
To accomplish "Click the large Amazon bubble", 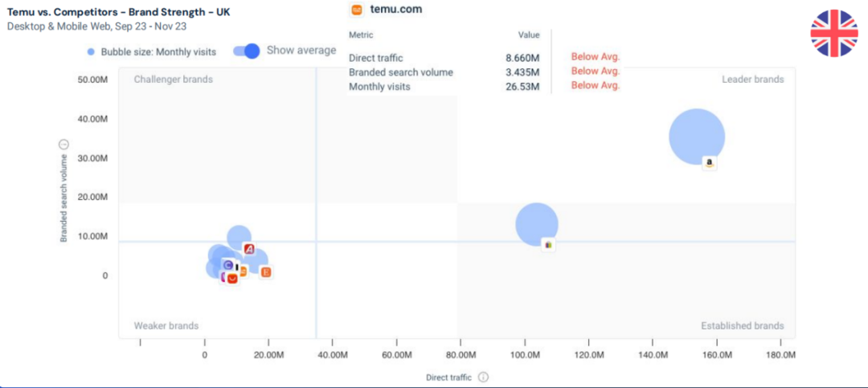I will click(697, 137).
